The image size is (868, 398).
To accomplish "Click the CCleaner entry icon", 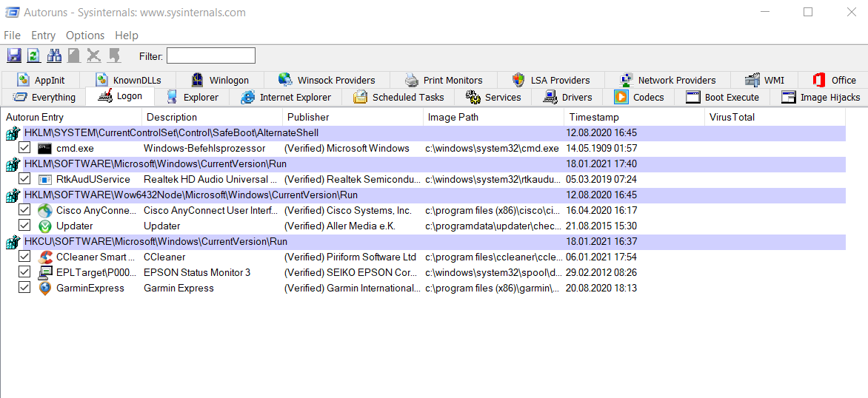I will coord(45,257).
